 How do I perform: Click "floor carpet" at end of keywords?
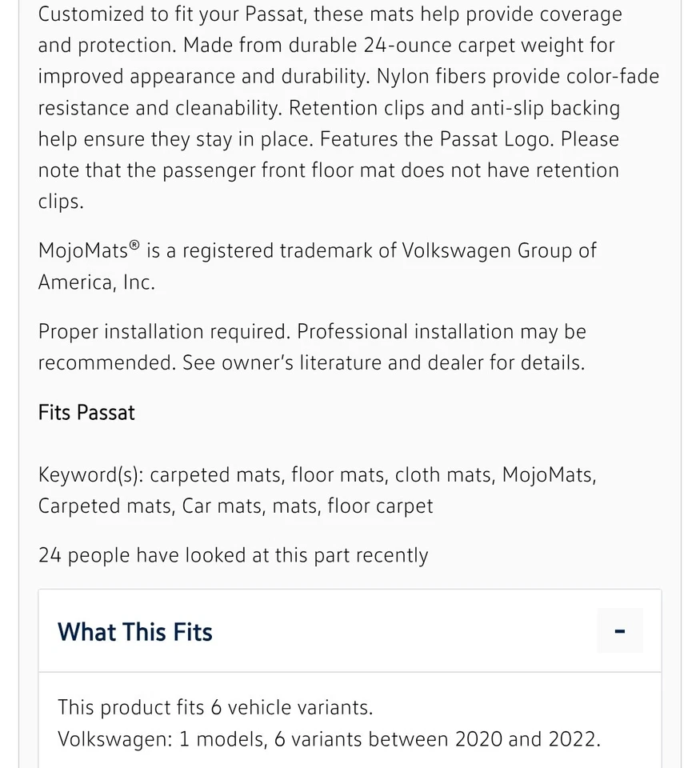coord(380,506)
